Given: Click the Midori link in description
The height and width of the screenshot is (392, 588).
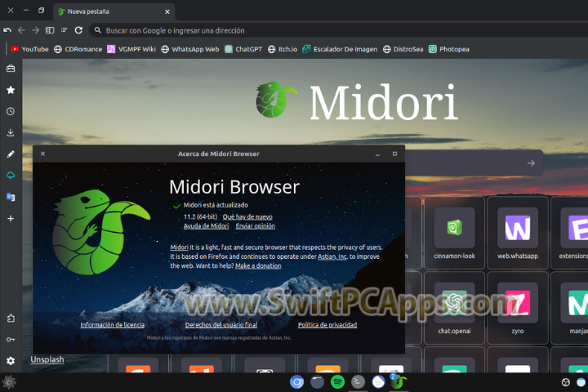Looking at the screenshot, I should pyautogui.click(x=179, y=247).
